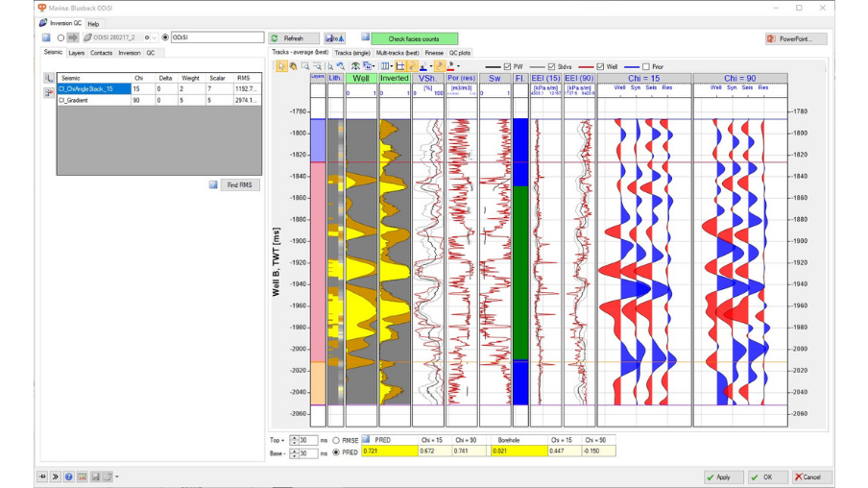This screenshot has width=868, height=488.
Task: Open the Multi-tracks (best) tab
Action: pyautogui.click(x=398, y=53)
